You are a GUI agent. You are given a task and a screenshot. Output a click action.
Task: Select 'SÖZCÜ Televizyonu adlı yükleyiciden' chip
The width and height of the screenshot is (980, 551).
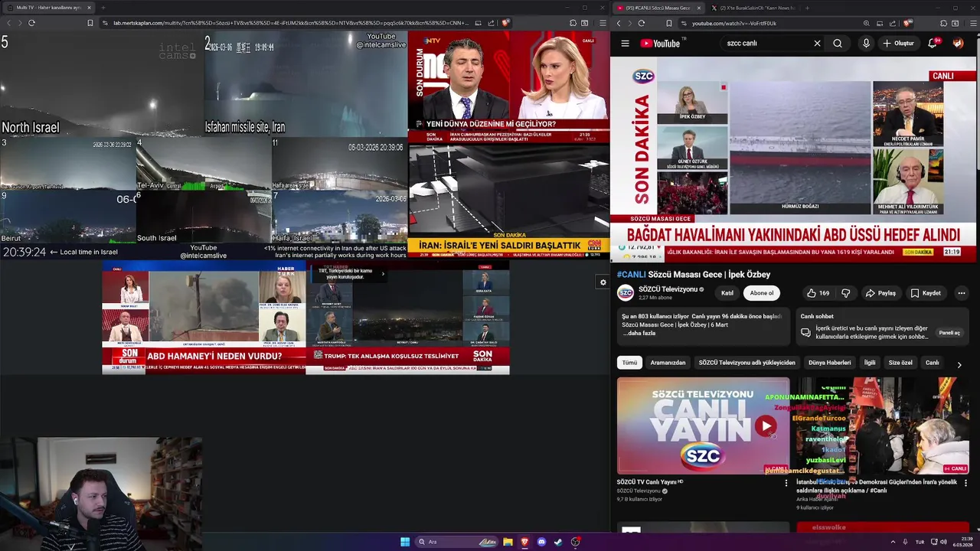coord(746,363)
